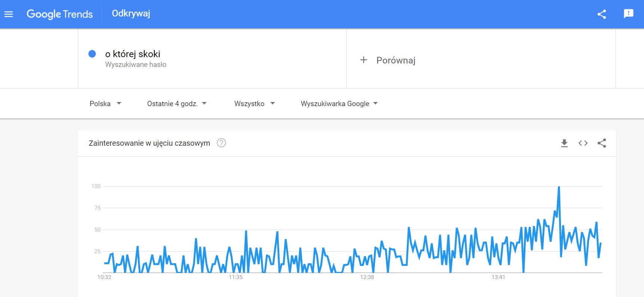This screenshot has height=297, width=644.
Task: Expand the 'Ostatnie 4 godz.' time range selector
Action: pyautogui.click(x=176, y=103)
